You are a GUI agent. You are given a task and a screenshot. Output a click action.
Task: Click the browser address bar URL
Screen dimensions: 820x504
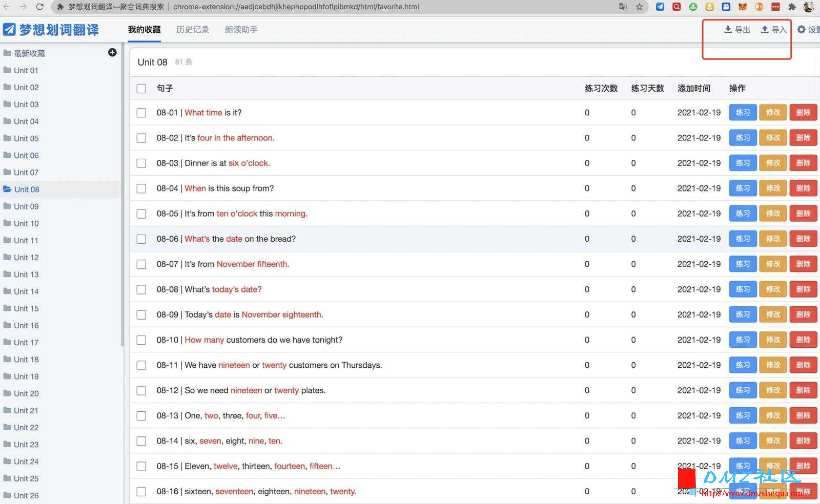click(296, 7)
